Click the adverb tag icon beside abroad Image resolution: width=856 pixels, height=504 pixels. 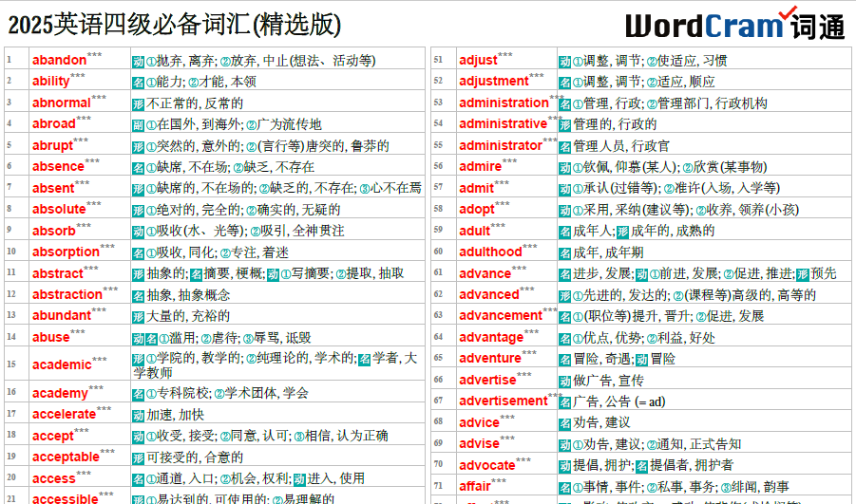coord(138,125)
